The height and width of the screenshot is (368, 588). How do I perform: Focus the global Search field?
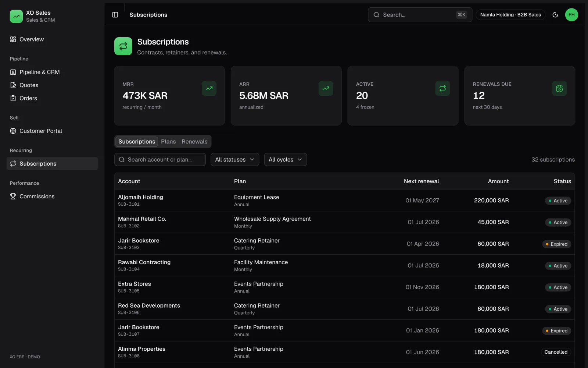[420, 15]
